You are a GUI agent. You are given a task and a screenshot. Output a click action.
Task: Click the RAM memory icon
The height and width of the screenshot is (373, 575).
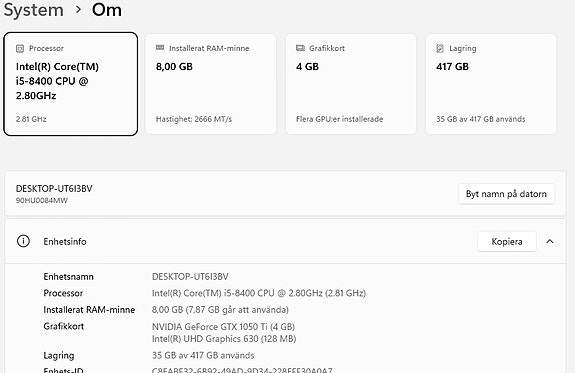point(160,48)
